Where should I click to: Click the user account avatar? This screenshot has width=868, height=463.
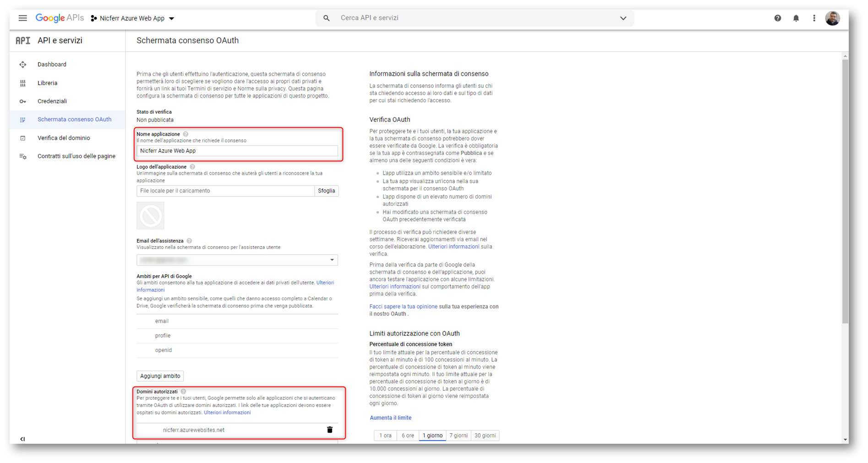coord(832,18)
